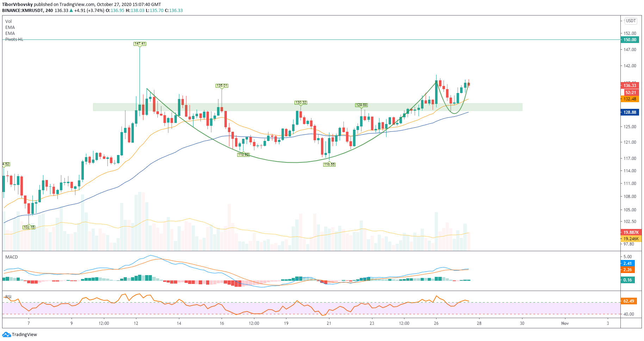644x341 pixels.
Task: Click the MACD pane label
Action: point(12,257)
